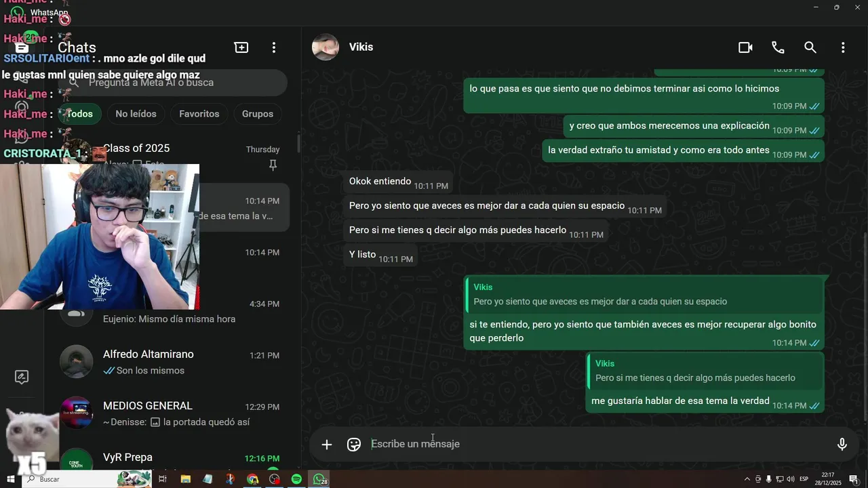
Task: Open Vikis profile picture in header
Action: point(325,47)
